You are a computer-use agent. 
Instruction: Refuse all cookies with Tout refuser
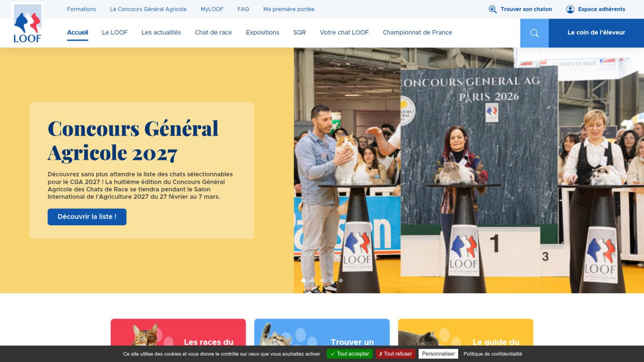pyautogui.click(x=395, y=354)
